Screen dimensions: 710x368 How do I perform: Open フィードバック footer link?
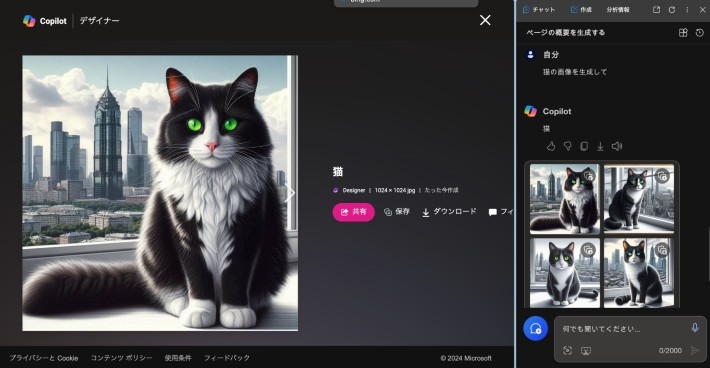(x=226, y=358)
